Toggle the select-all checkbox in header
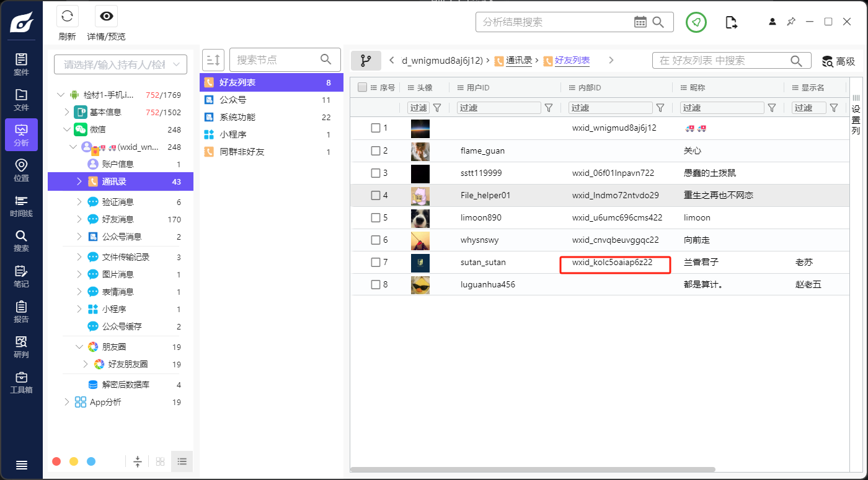This screenshot has height=480, width=868. [x=363, y=88]
